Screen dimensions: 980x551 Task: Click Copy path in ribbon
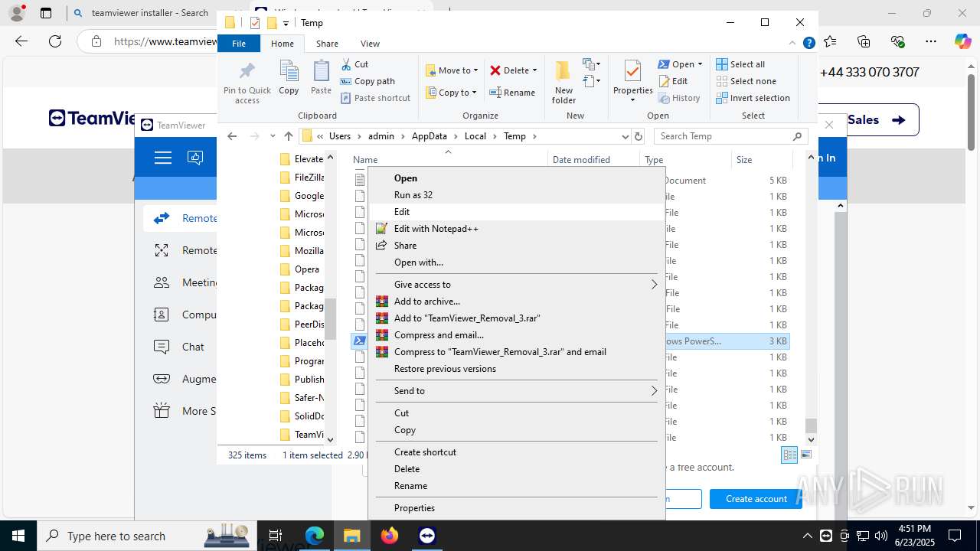(367, 81)
